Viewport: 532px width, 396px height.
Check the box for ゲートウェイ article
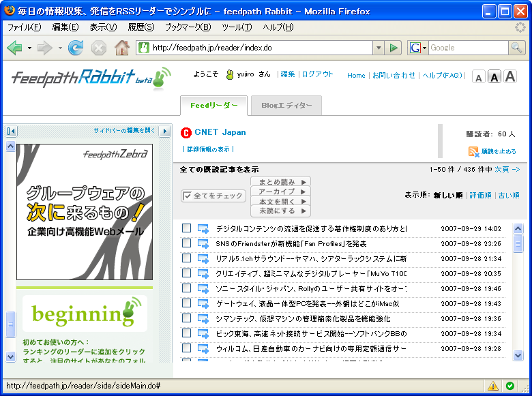pyautogui.click(x=186, y=303)
